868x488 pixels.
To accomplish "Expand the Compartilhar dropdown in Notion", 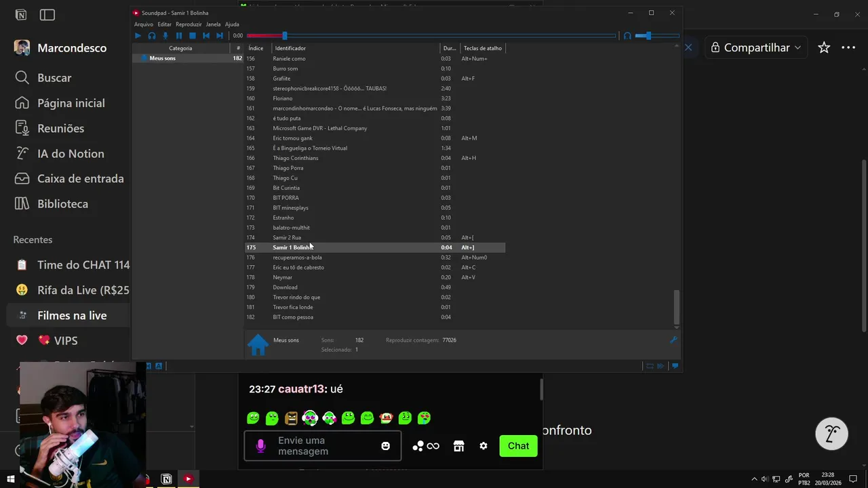I will pyautogui.click(x=756, y=47).
